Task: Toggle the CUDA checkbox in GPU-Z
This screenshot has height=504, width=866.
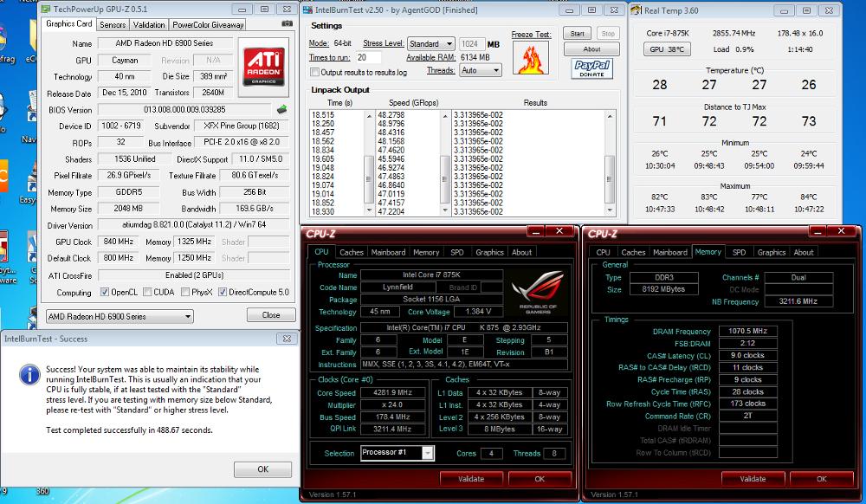Action: (x=147, y=292)
